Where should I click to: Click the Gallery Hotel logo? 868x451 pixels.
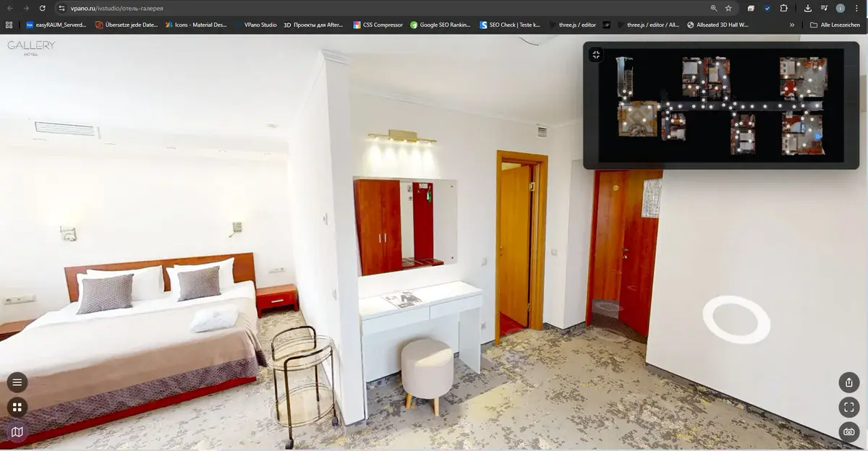click(31, 47)
